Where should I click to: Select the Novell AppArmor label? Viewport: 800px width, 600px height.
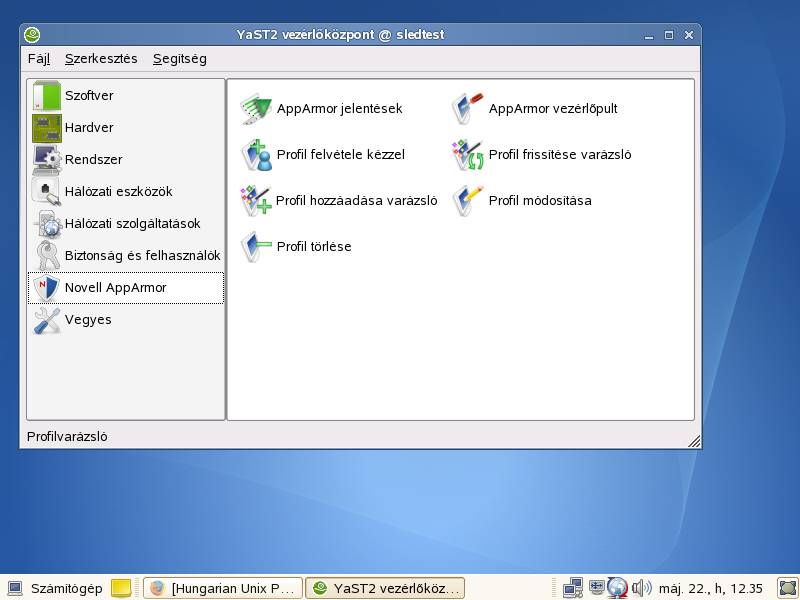(115, 288)
